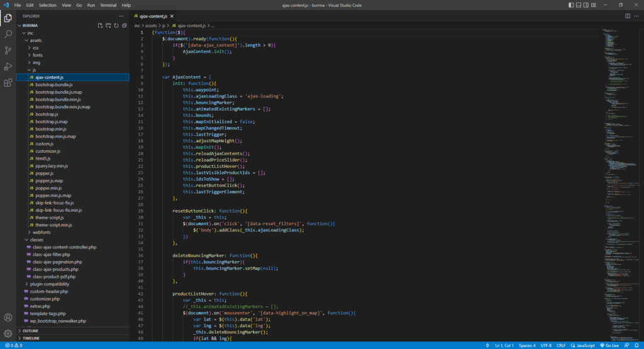Open Source Control view
Screen dimensions: 644x349
click(8, 50)
